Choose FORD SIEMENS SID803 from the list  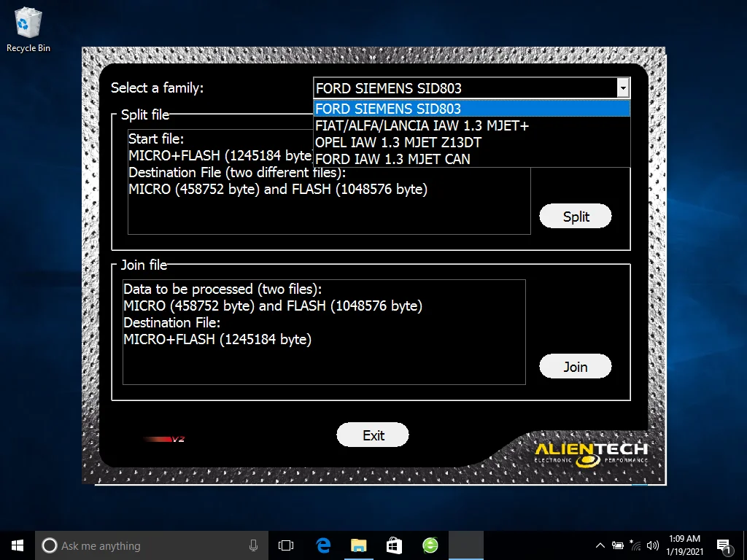pos(472,109)
